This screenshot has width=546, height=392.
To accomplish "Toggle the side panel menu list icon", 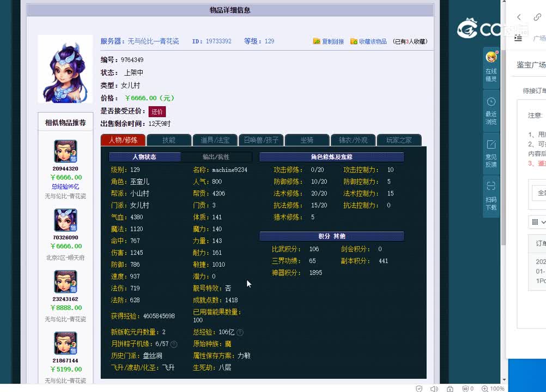I will pos(518,38).
